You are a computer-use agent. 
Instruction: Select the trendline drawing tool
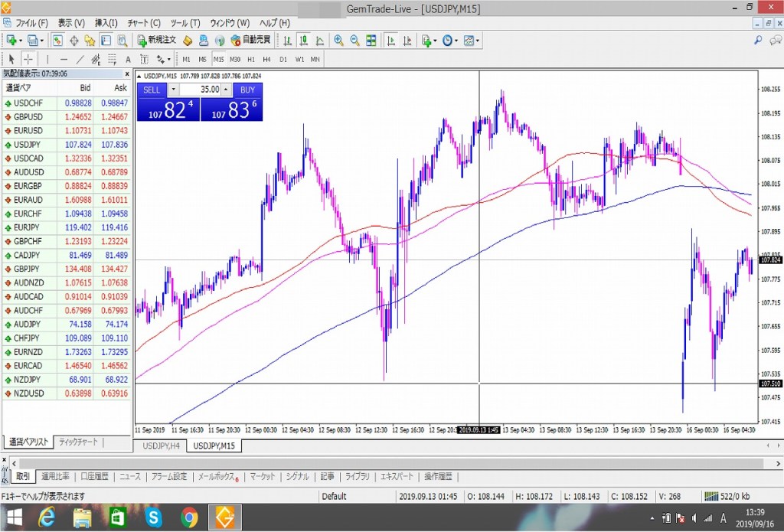[x=80, y=59]
